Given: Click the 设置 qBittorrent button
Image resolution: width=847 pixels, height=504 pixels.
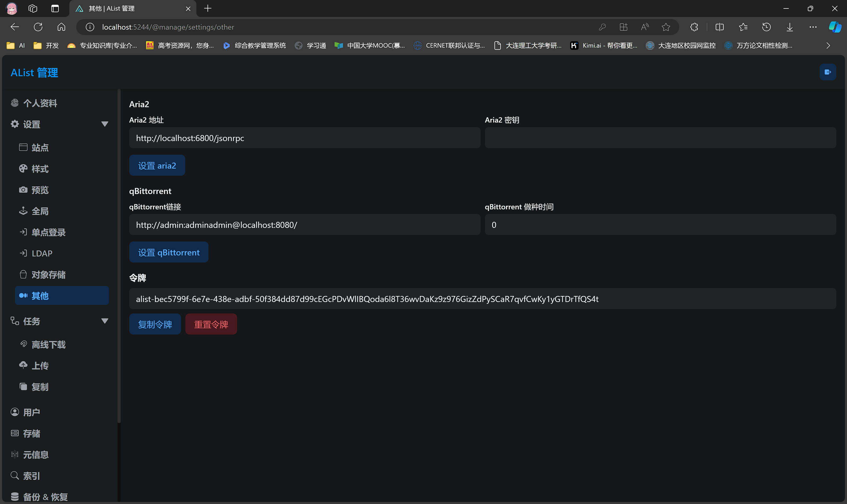Looking at the screenshot, I should (169, 252).
